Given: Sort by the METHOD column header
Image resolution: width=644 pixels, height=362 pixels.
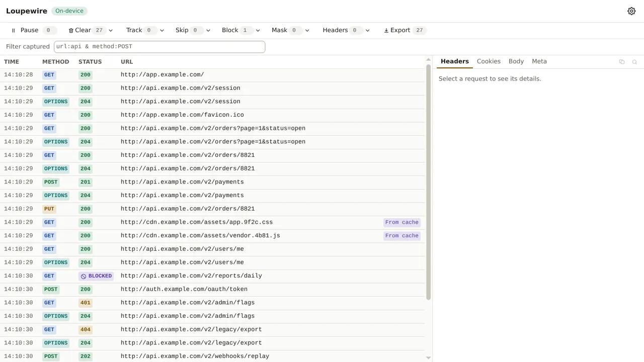Looking at the screenshot, I should point(55,62).
